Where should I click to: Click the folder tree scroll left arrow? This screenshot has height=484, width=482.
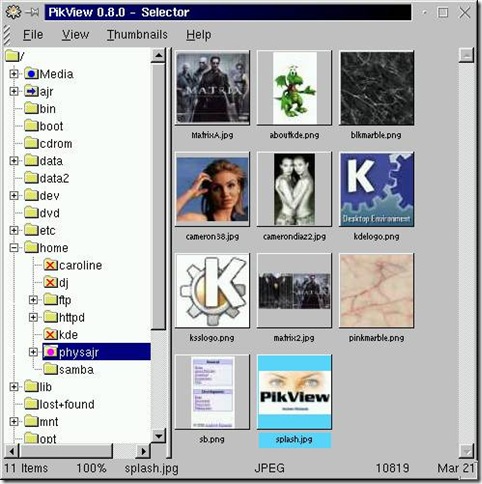click(x=12, y=451)
